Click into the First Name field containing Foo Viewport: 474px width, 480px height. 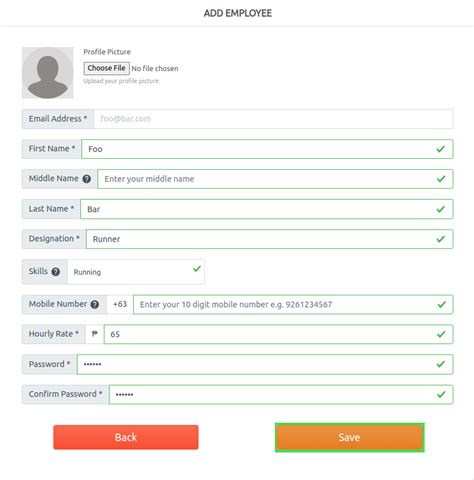(267, 149)
